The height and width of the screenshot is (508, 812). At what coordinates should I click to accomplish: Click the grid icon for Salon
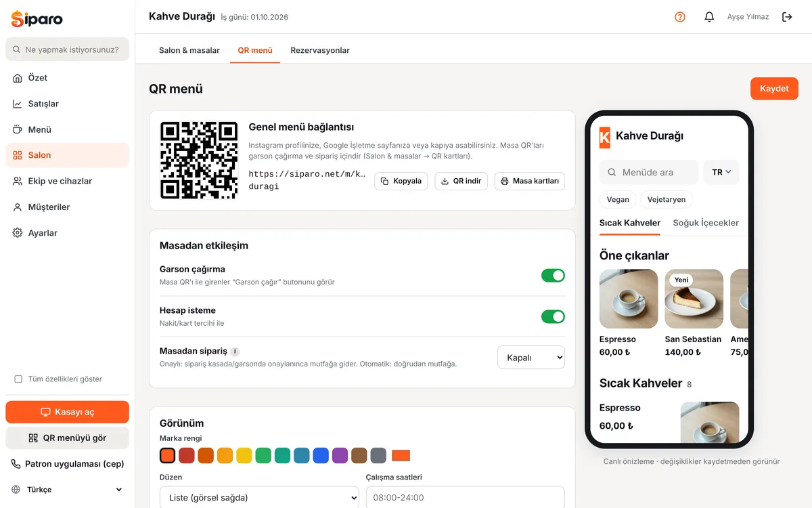pos(18,155)
